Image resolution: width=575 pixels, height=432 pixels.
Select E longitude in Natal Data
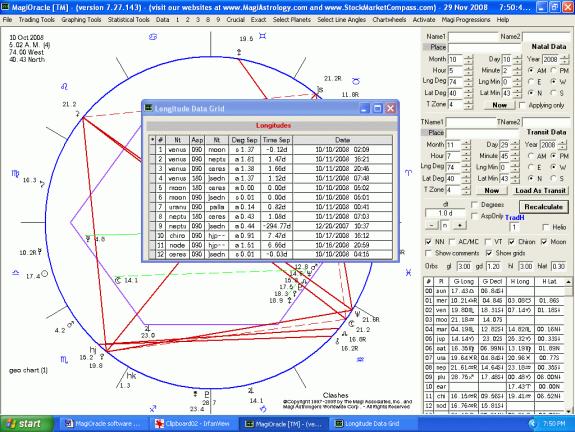click(x=531, y=81)
